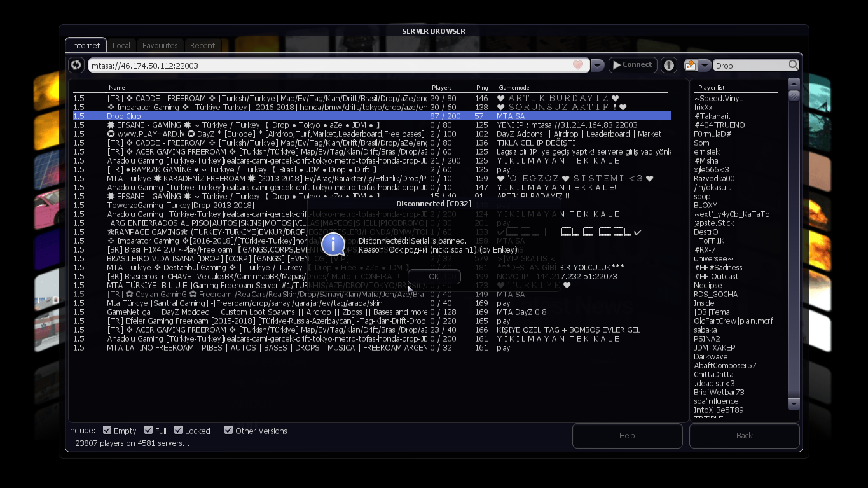868x488 pixels.
Task: Select player "AbaftComposer57" in player list
Action: click(725, 366)
